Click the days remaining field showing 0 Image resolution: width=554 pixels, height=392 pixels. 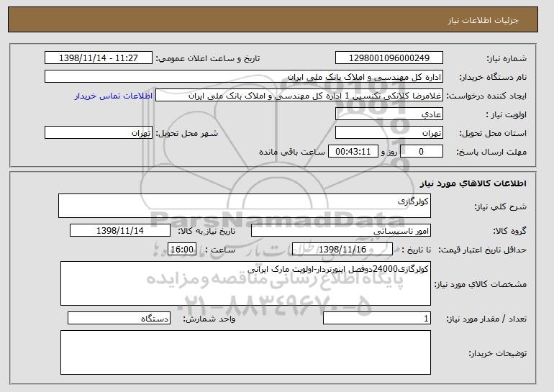coord(421,152)
